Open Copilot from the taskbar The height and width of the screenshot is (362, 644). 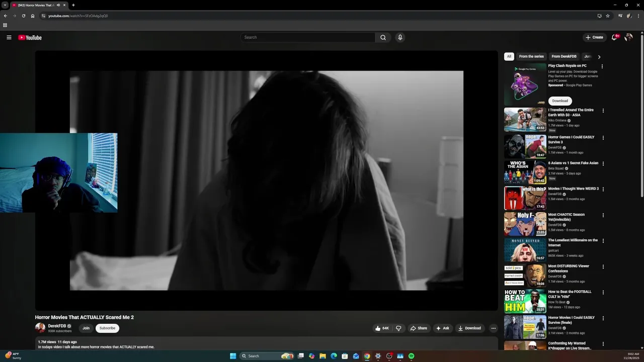click(x=311, y=356)
